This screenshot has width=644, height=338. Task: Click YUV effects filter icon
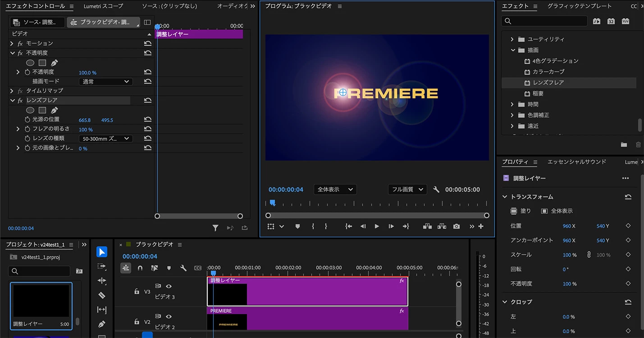tap(626, 21)
